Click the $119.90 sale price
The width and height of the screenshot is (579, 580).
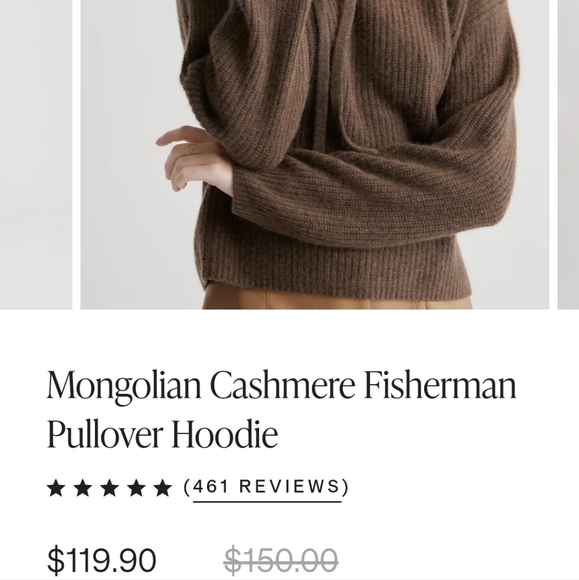102,560
